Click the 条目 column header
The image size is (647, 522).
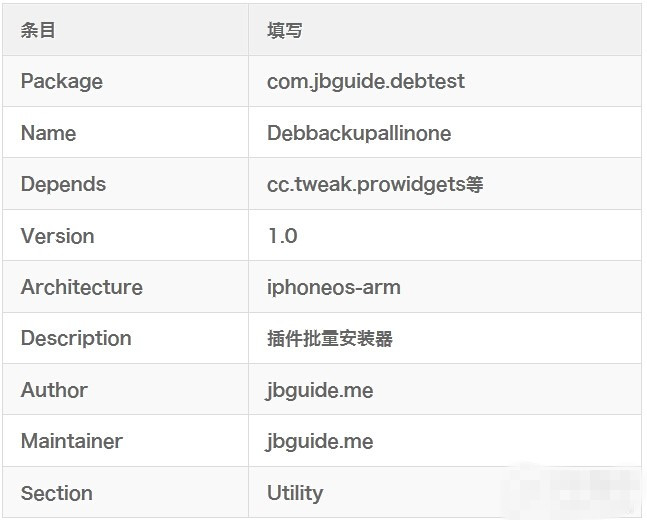[38, 30]
